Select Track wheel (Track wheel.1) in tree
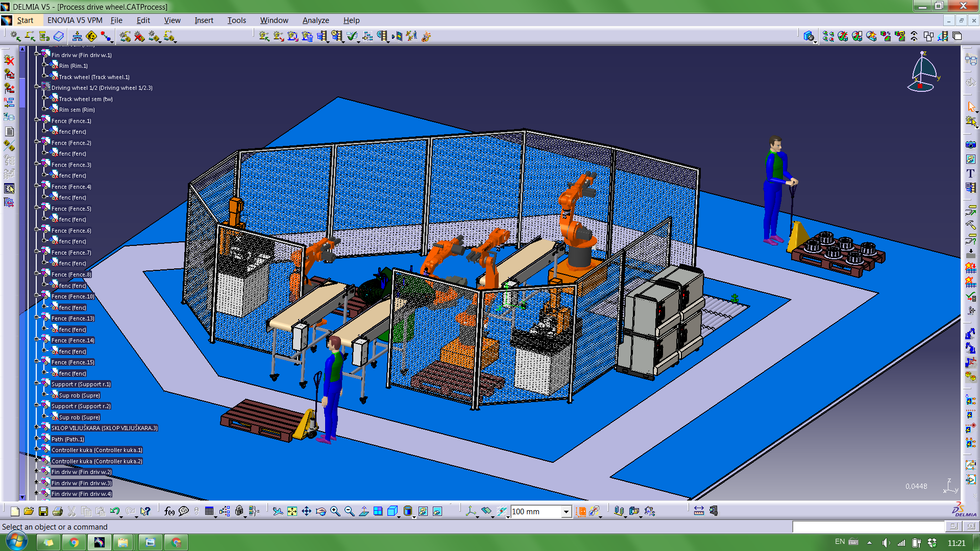This screenshot has height=551, width=980. (94, 77)
